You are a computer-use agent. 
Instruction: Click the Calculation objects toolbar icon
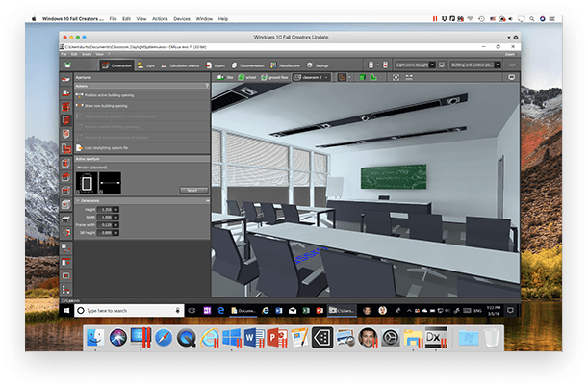[180, 65]
